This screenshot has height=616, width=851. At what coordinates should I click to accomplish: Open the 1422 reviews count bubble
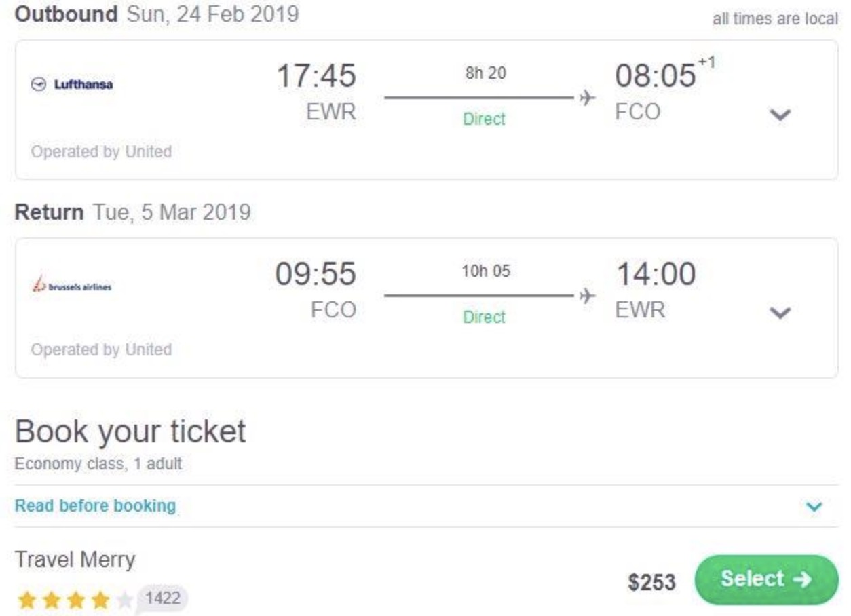point(163,598)
